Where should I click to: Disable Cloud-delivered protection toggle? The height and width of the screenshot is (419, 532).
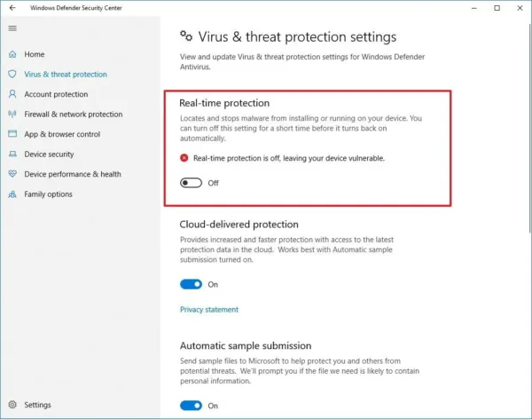[x=191, y=284]
